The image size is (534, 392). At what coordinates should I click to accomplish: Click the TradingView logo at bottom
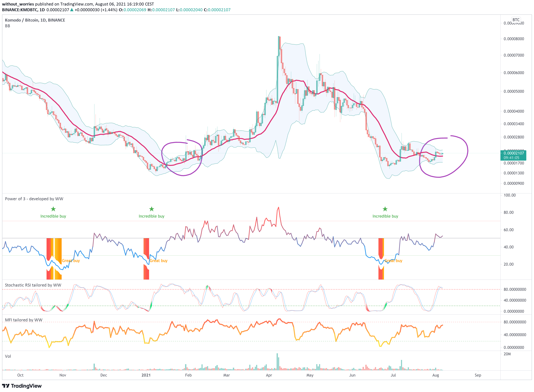coord(22,386)
